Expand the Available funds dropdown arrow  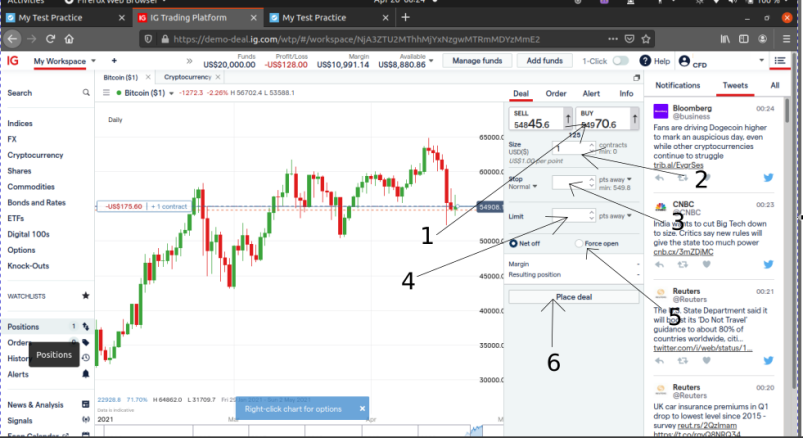[x=431, y=61]
